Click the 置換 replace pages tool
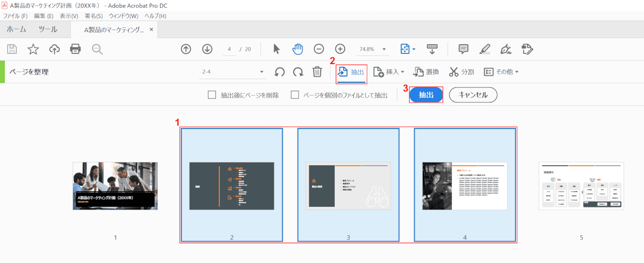 (426, 72)
